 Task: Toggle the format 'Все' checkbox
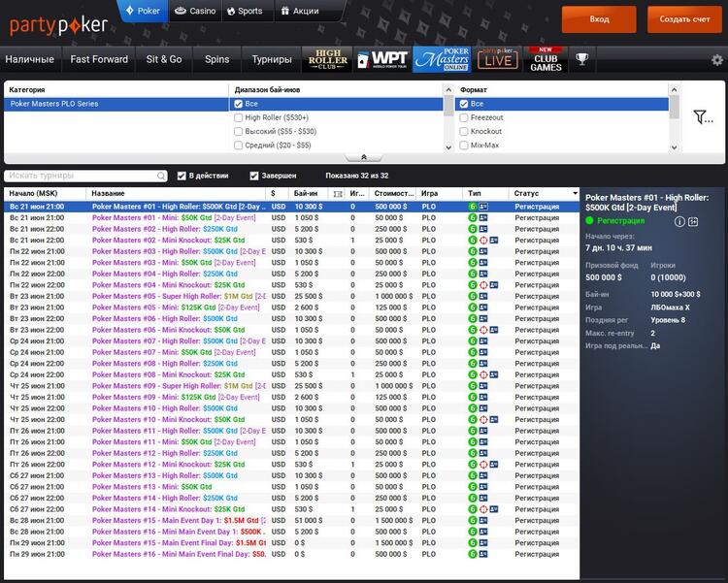point(464,104)
